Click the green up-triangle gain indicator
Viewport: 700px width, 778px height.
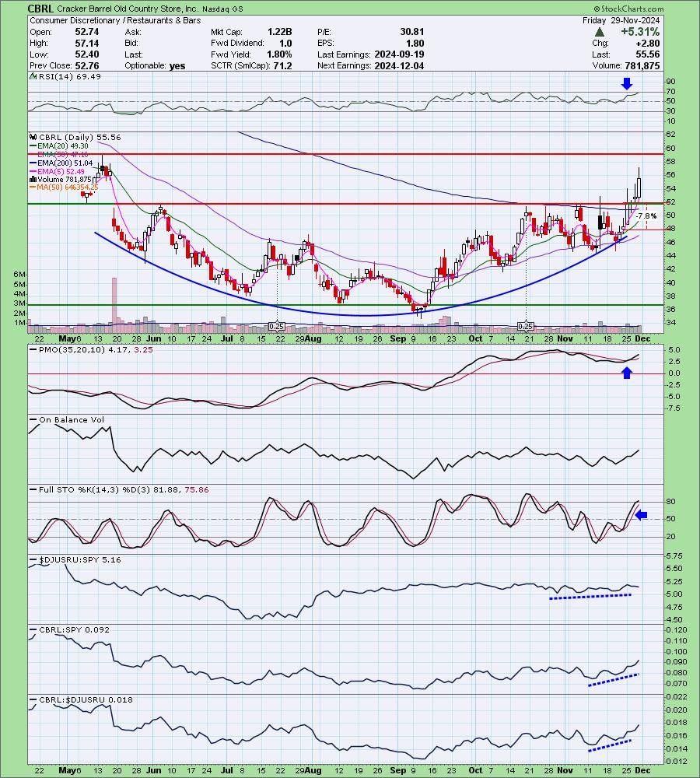600,32
